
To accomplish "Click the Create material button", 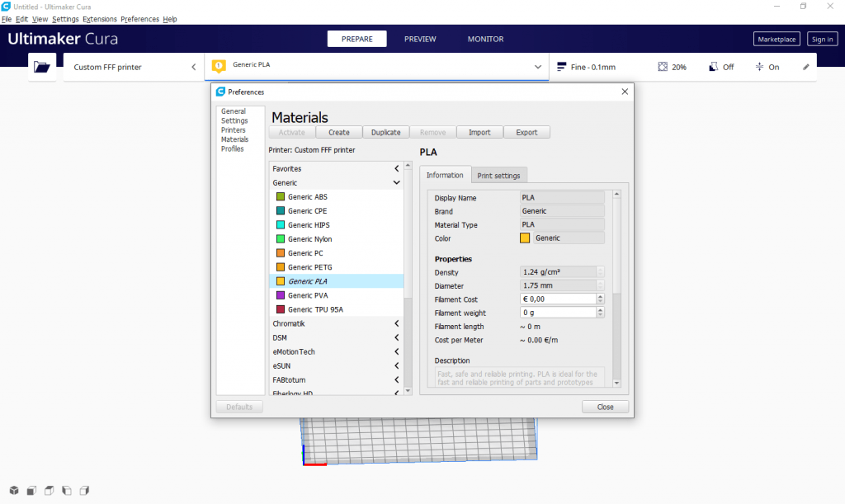I will pos(339,133).
